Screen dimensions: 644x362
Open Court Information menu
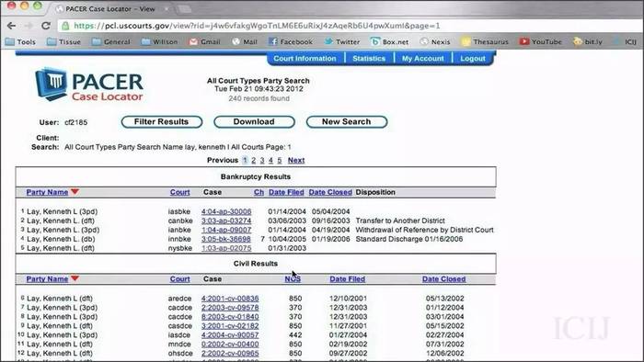click(305, 59)
